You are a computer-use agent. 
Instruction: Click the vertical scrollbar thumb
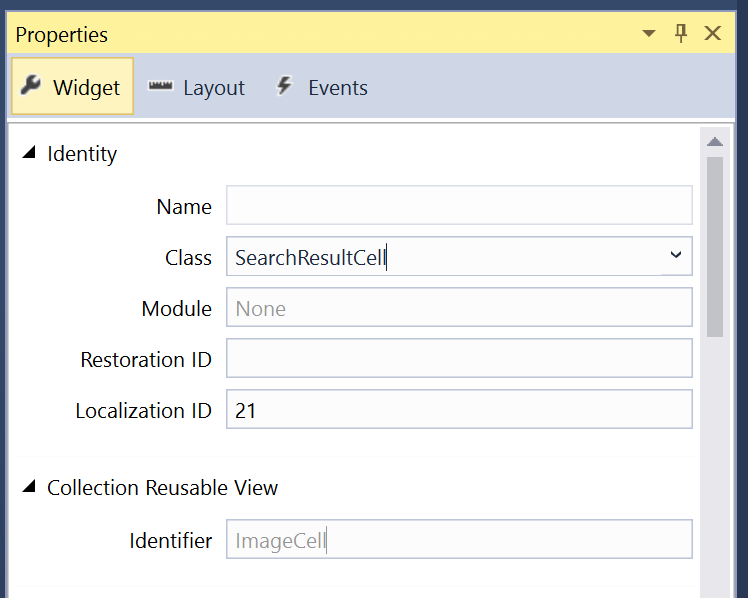714,245
